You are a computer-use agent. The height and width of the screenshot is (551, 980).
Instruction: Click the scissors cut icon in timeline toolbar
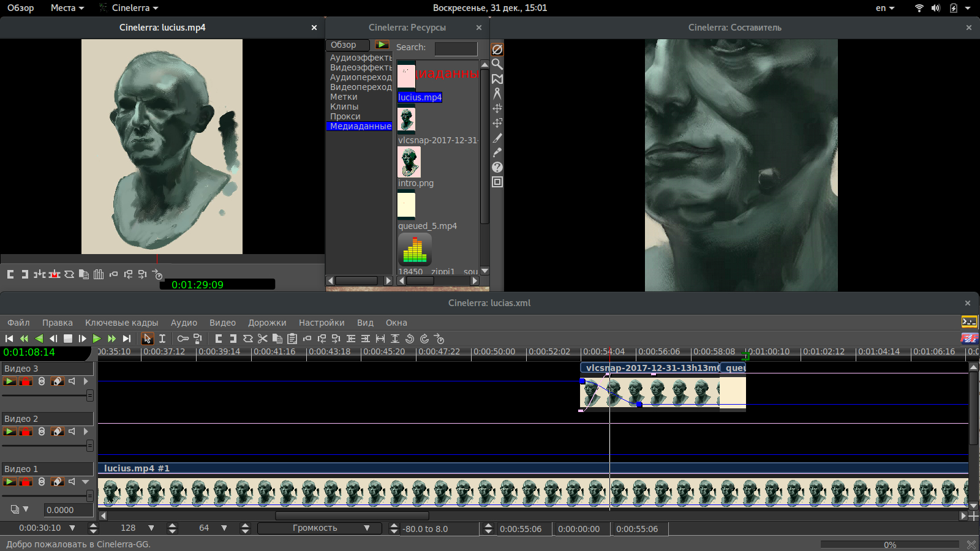coord(263,339)
